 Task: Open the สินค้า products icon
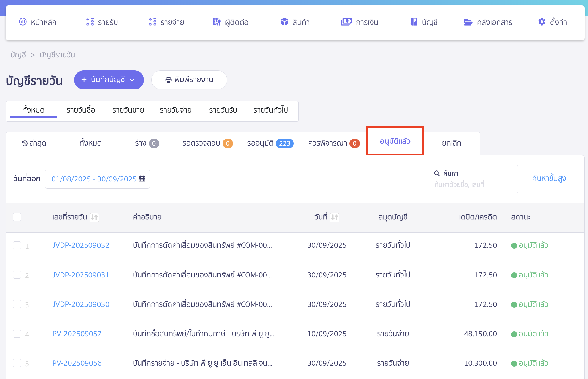(x=284, y=22)
